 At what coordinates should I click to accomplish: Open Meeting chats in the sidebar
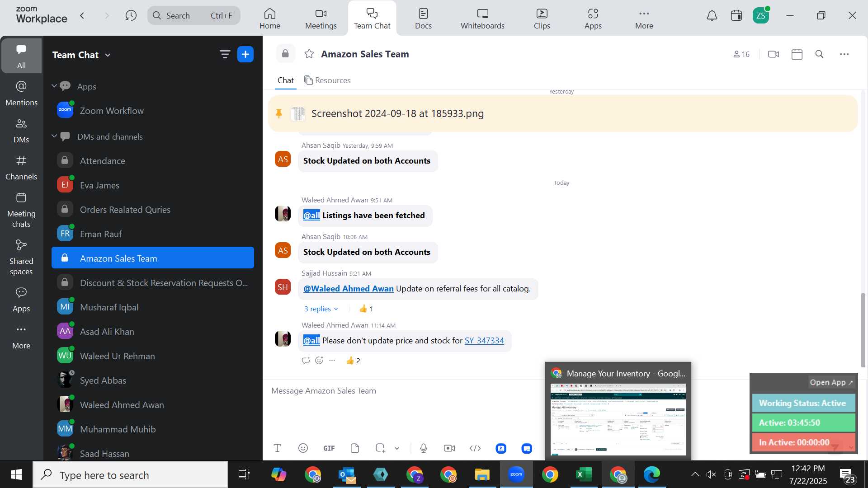tap(21, 210)
